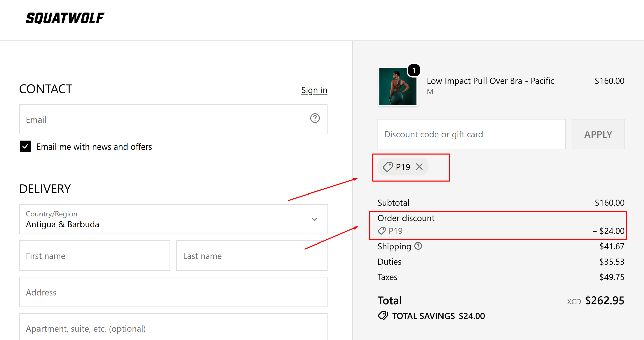Click the Total amount $262.95
Viewport: 644px width, 340px height.
point(605,300)
